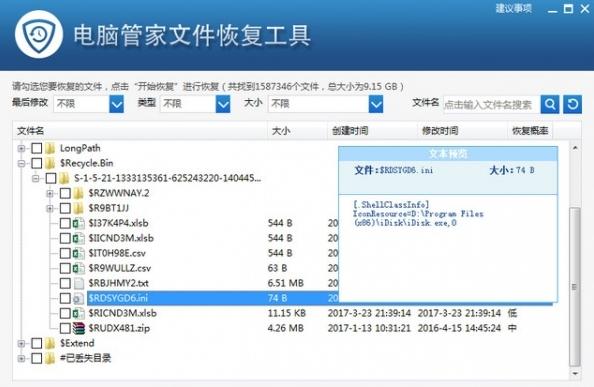Viewport: 594px width, 387px height.
Task: Tick the checkbox for $IT0H98E.csv
Action: pos(65,253)
